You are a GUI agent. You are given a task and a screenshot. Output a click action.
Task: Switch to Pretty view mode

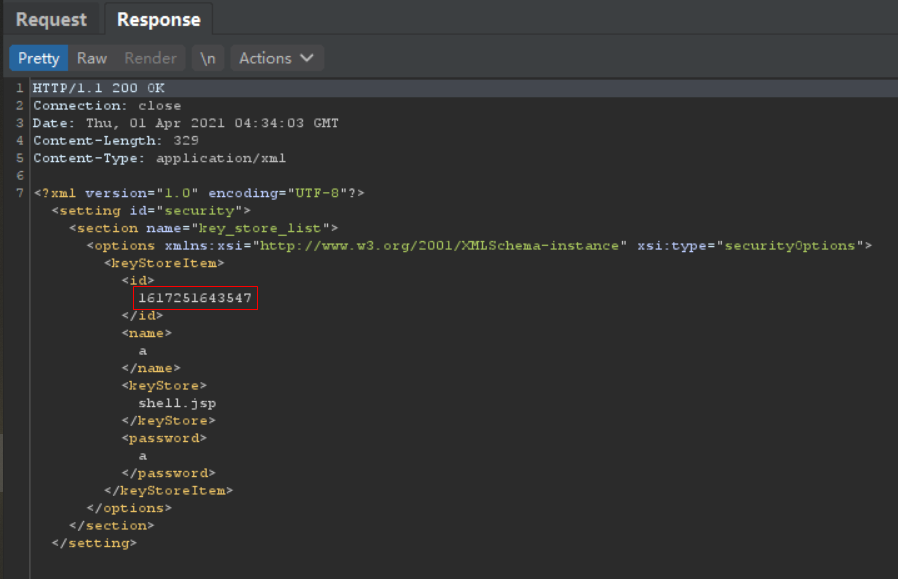click(x=39, y=58)
